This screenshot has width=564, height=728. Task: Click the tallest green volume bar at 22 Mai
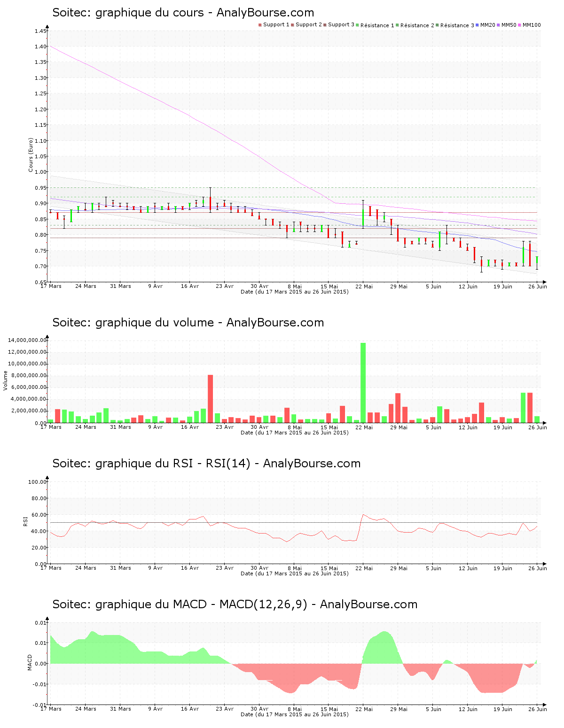(x=363, y=383)
